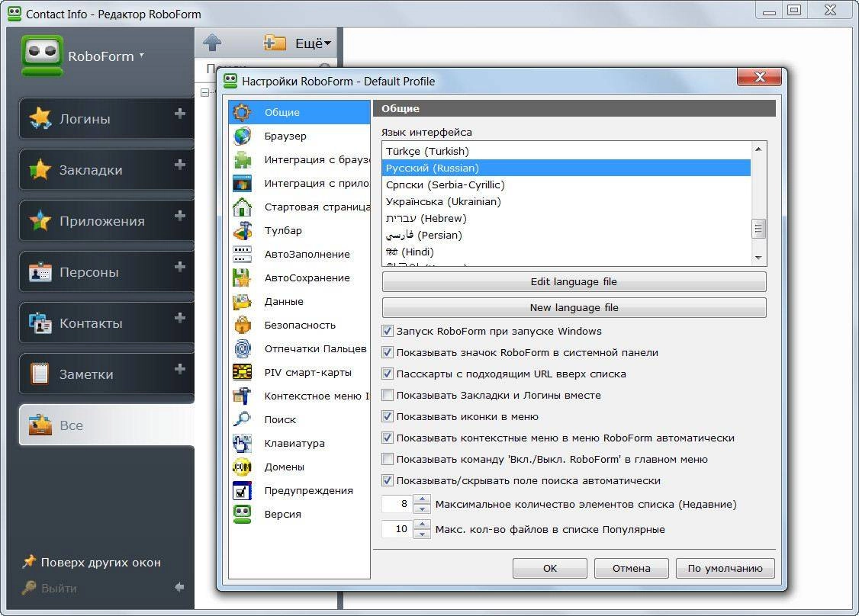The image size is (859, 616).
Task: Click the language list scroll-up arrow
Action: (758, 149)
